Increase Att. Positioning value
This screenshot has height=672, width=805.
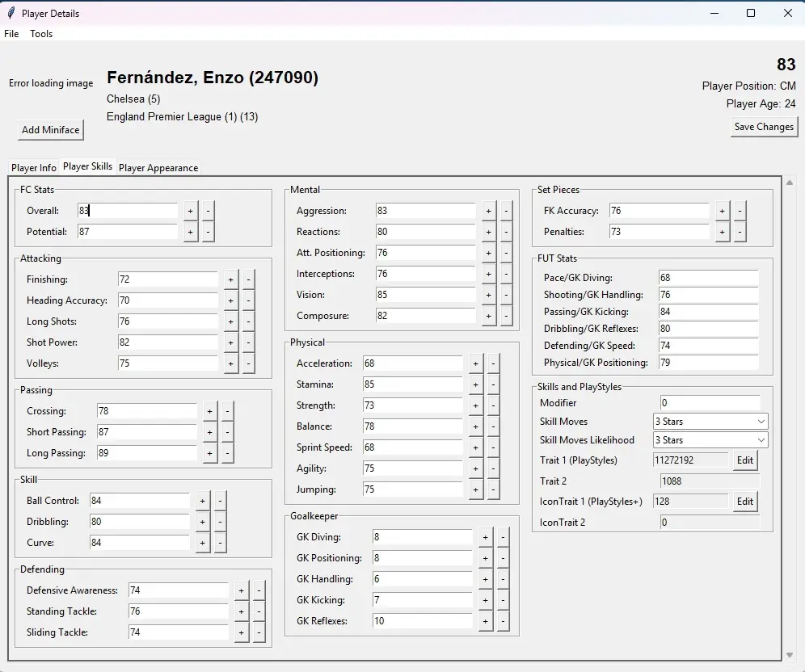pyautogui.click(x=488, y=253)
